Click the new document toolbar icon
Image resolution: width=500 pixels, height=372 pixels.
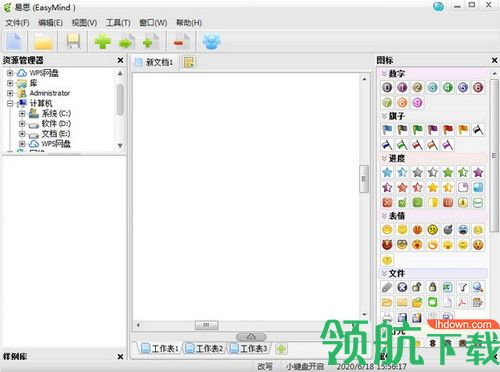point(13,41)
